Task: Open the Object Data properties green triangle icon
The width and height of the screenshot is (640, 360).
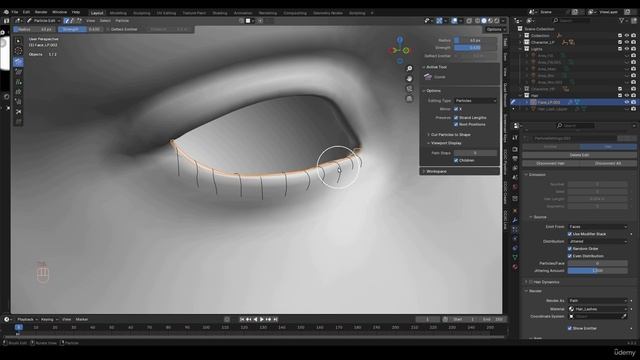Action: 515,257
